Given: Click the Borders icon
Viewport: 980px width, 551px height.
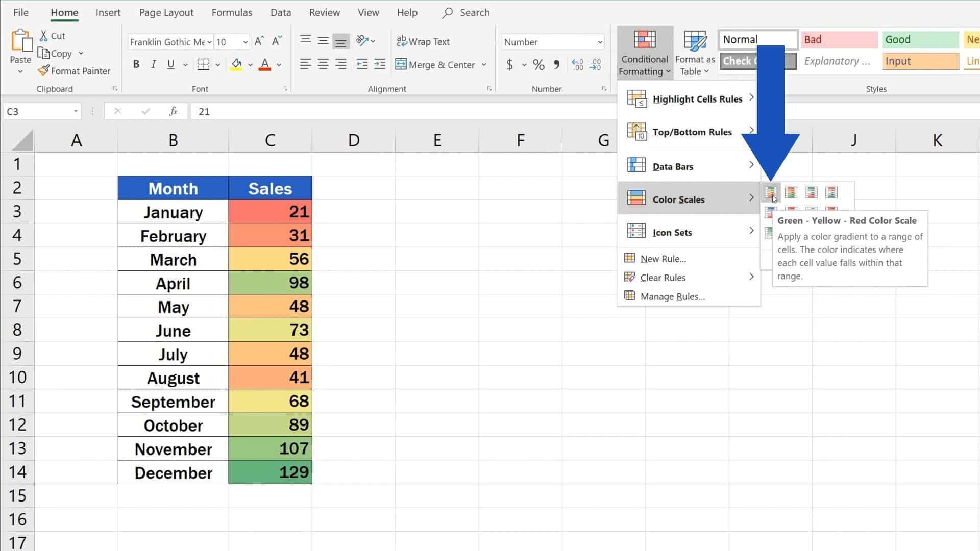Looking at the screenshot, I should coord(203,65).
